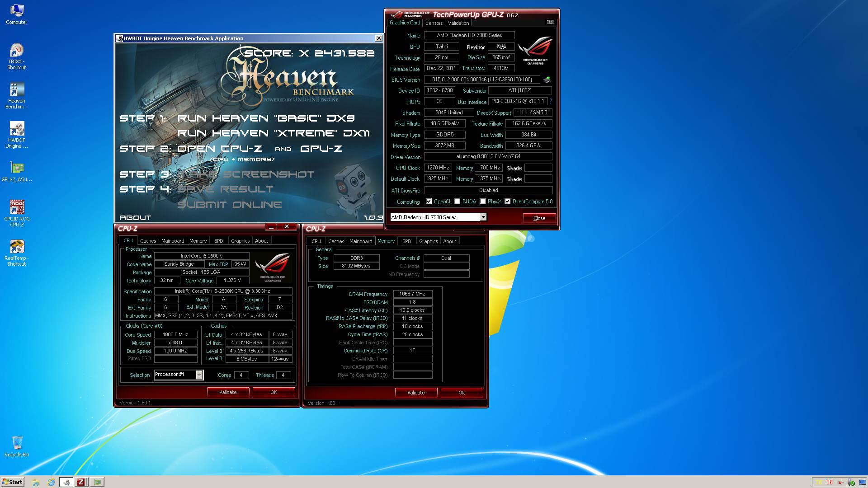The width and height of the screenshot is (868, 488).
Task: Launch Internet Explorer from taskbar
Action: [51, 482]
